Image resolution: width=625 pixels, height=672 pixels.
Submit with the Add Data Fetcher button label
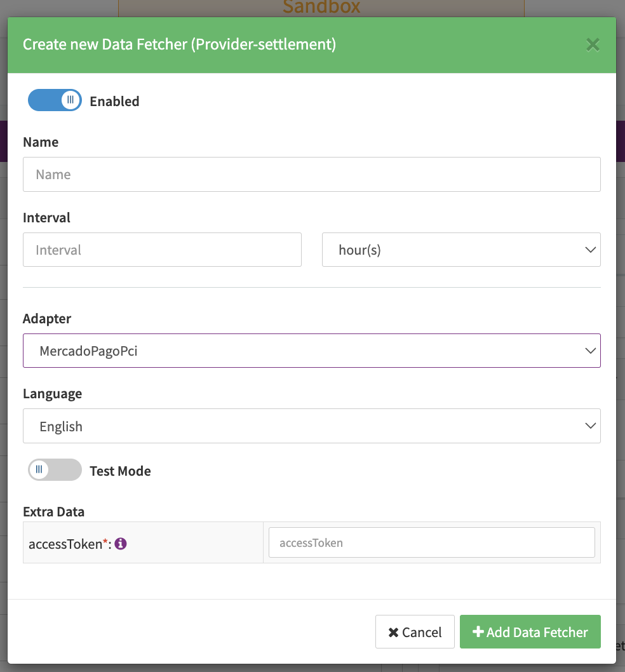(x=537, y=632)
